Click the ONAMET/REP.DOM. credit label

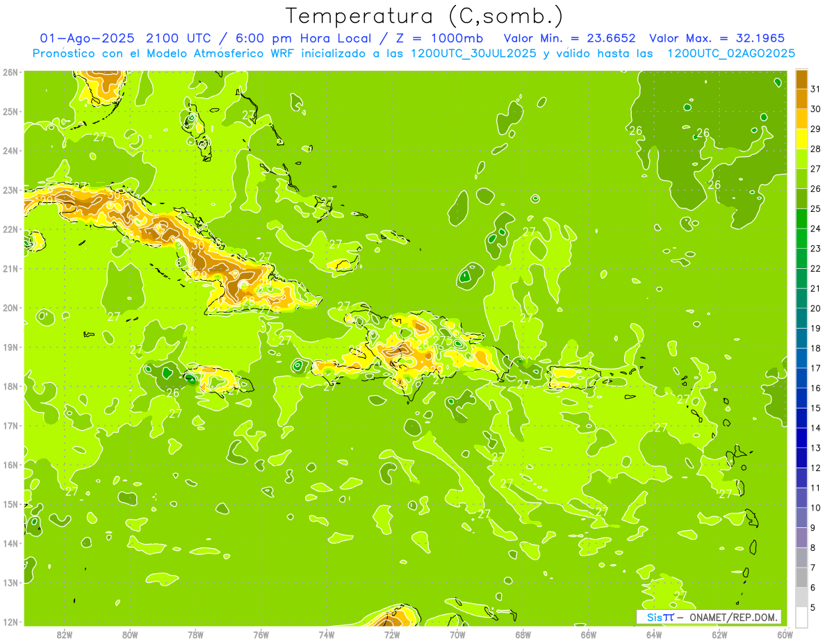click(x=733, y=617)
